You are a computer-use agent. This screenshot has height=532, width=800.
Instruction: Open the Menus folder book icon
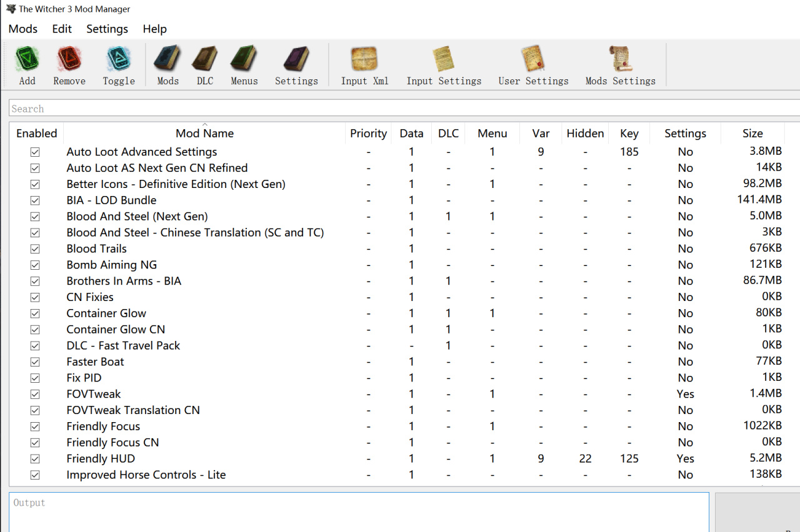[244, 59]
